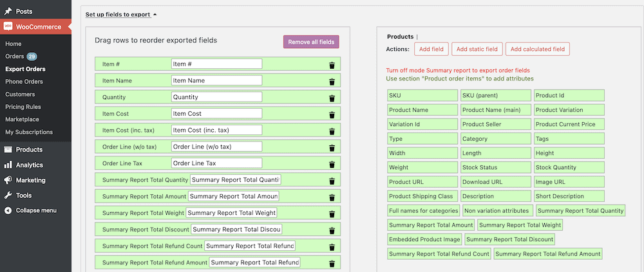Click the Add field button
This screenshot has width=644, height=272.
pyautogui.click(x=431, y=49)
